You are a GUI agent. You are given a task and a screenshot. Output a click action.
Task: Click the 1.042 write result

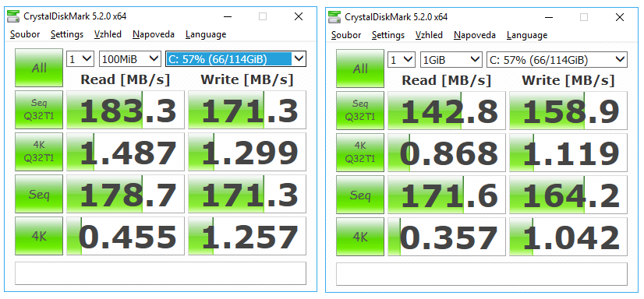click(x=568, y=236)
